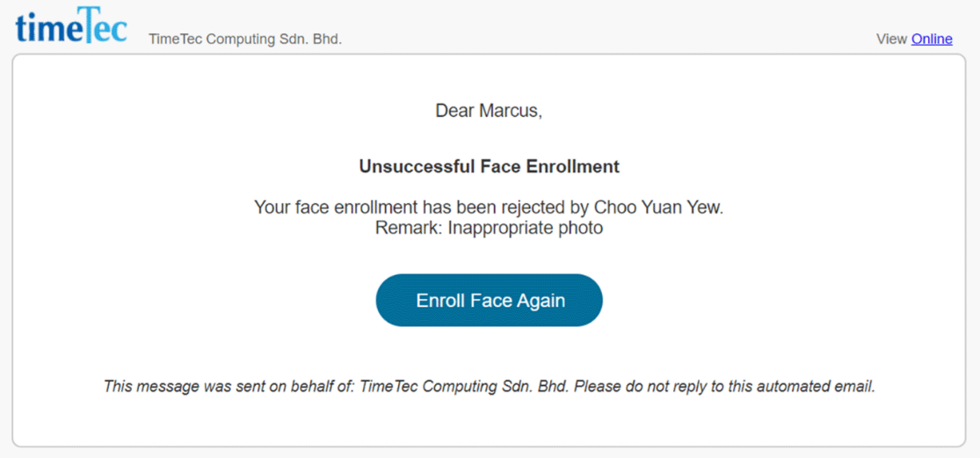Open the Online view link

(932, 40)
